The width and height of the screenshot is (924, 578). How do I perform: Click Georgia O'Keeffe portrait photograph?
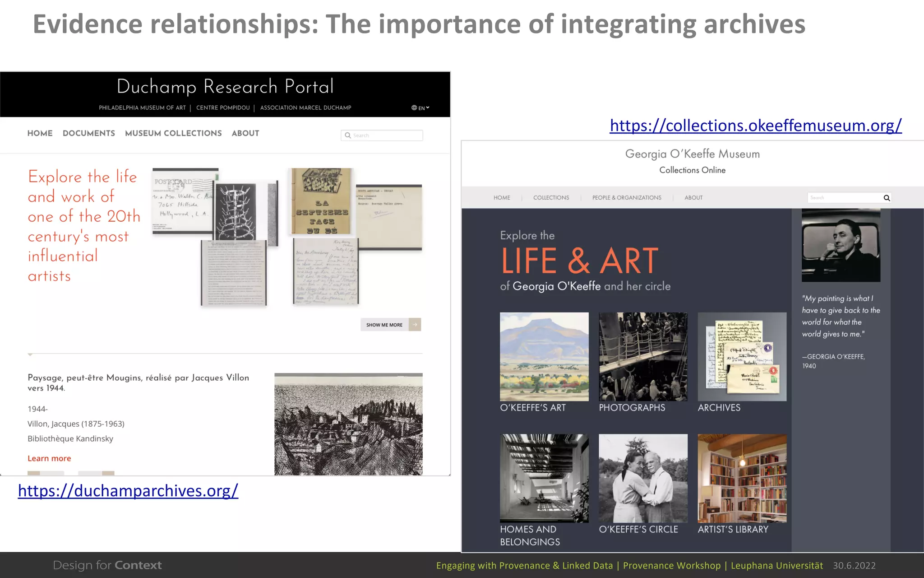841,245
